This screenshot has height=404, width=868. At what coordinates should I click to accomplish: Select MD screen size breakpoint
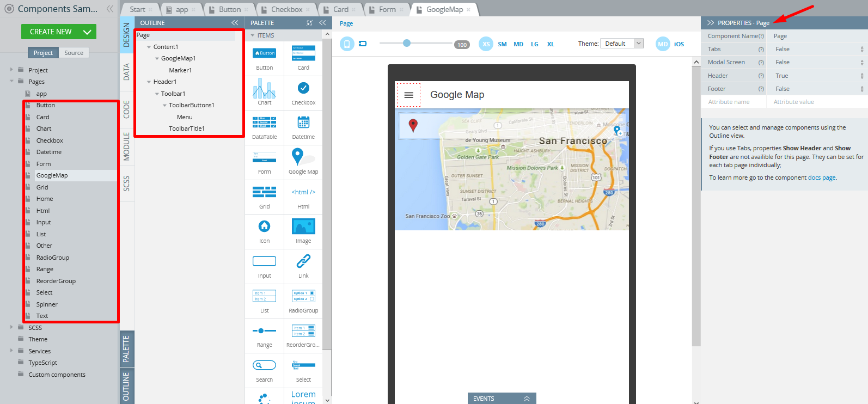(518, 44)
